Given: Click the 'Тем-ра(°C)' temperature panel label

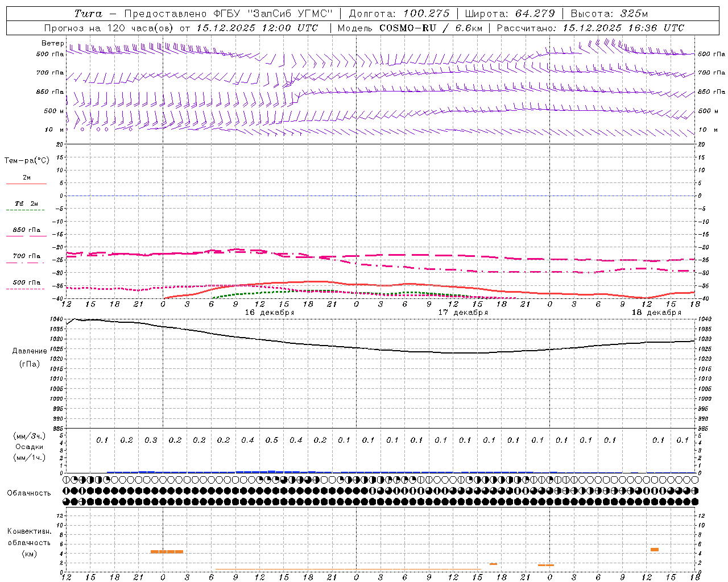Looking at the screenshot, I should (x=27, y=161).
